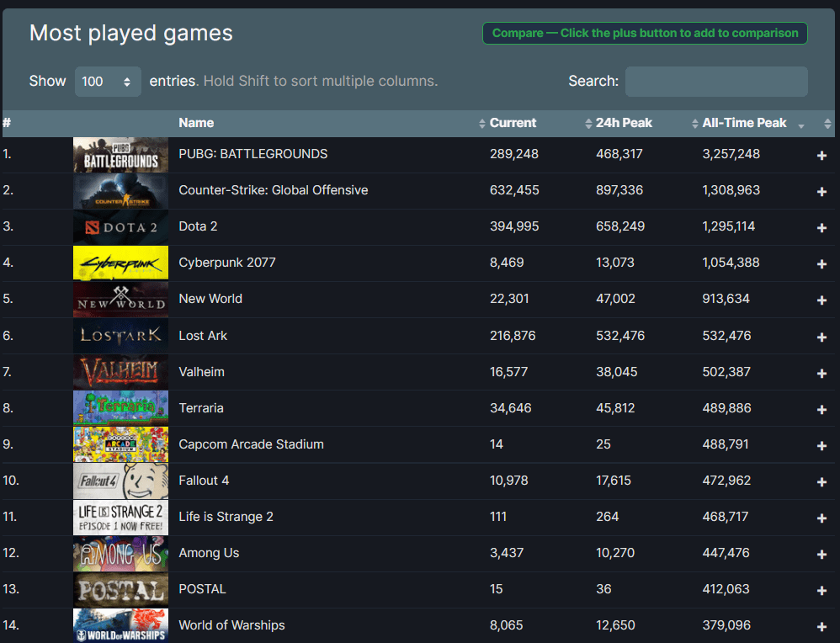Open the Terraria banner thumbnail

tap(120, 408)
